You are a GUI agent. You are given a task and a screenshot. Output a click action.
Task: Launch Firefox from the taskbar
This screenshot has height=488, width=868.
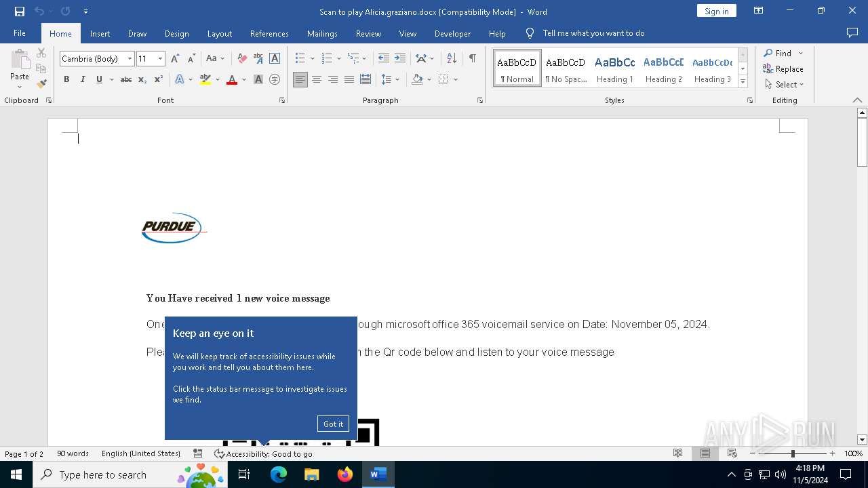(x=345, y=474)
